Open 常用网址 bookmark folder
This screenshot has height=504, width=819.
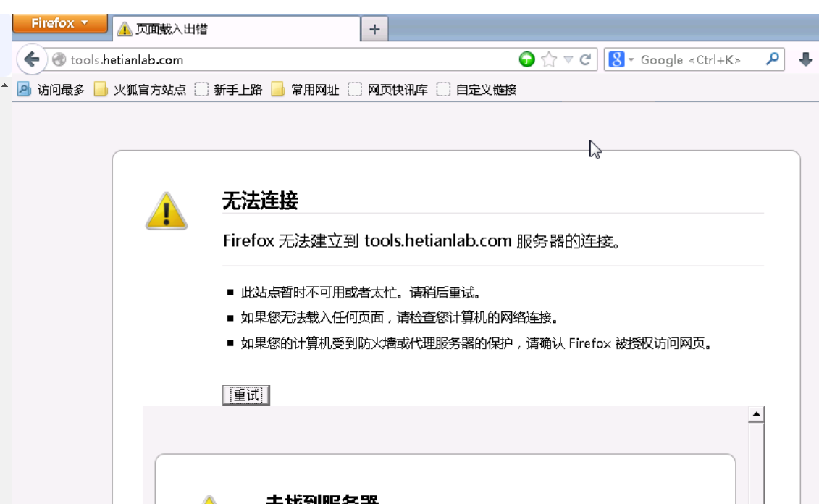click(x=305, y=90)
